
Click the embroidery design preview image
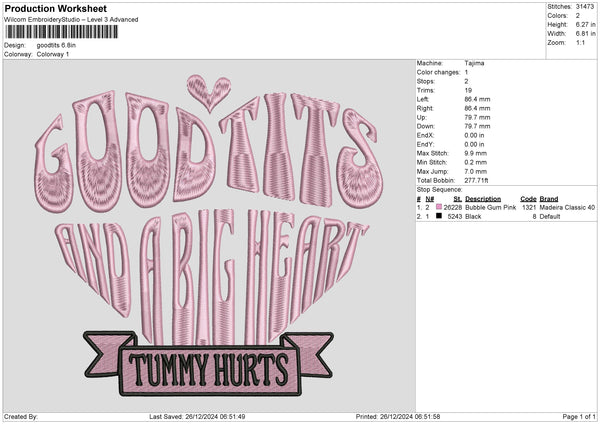click(209, 235)
